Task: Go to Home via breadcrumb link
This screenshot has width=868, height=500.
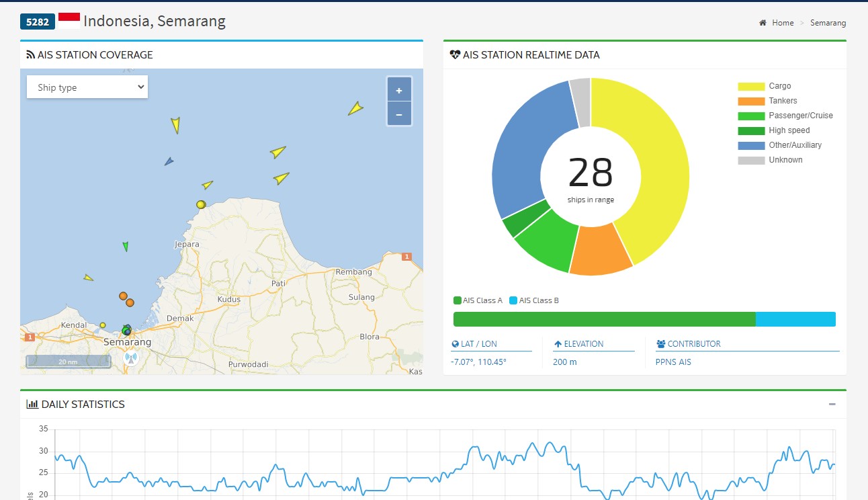Action: point(783,23)
